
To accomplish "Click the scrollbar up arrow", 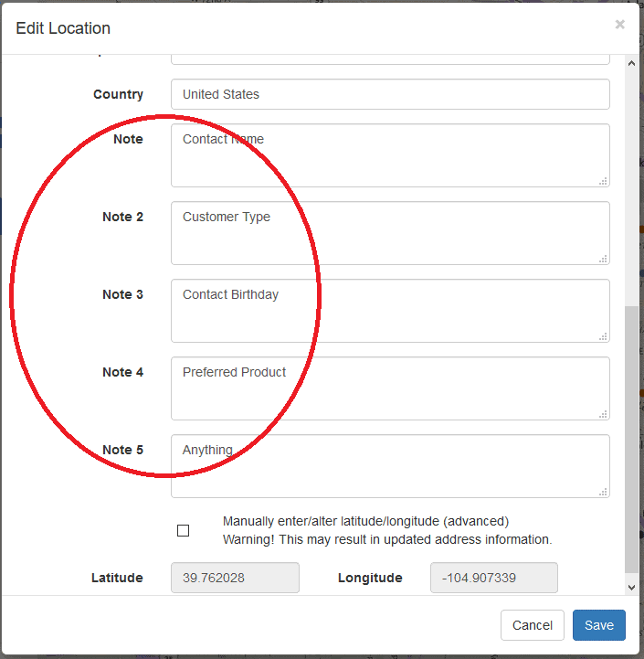I will pos(631,63).
